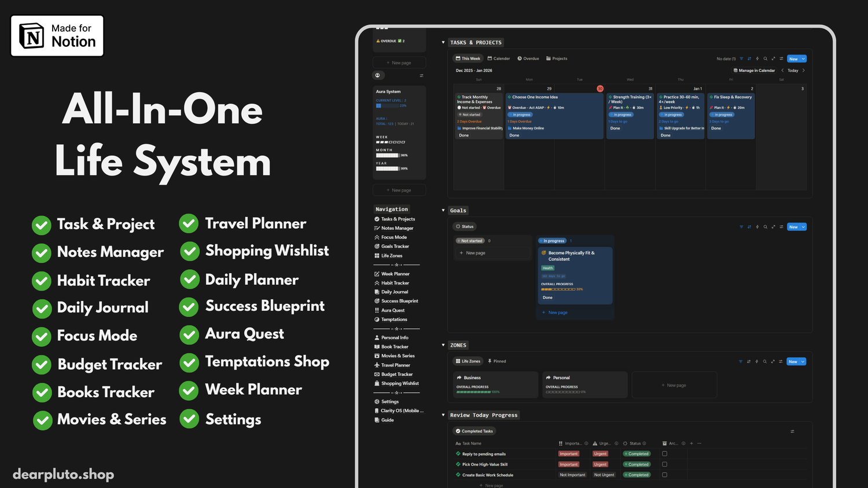Select the Completed Tasks view tab
Image resolution: width=868 pixels, height=488 pixels.
474,431
